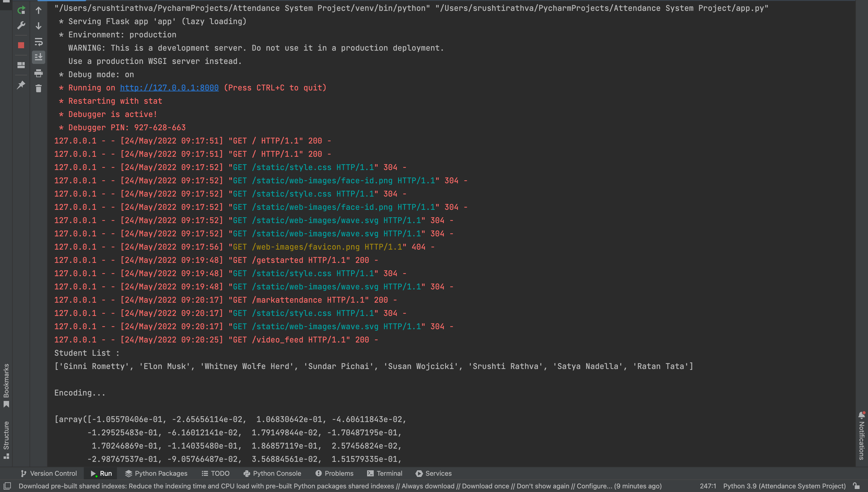
Task: Open the Python 3.9 interpreter selector
Action: [784, 486]
